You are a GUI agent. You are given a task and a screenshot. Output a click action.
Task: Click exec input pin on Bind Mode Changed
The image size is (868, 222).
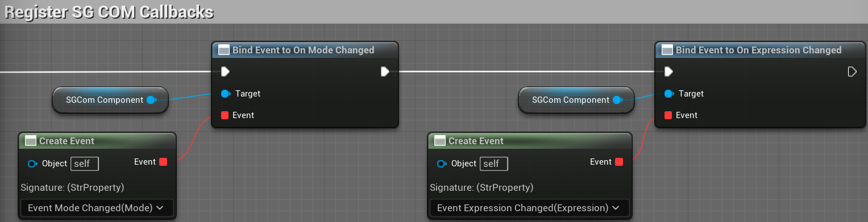pos(225,72)
